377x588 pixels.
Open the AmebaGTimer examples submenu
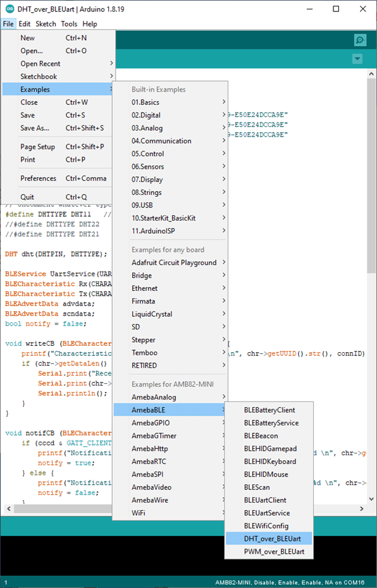tap(170, 436)
